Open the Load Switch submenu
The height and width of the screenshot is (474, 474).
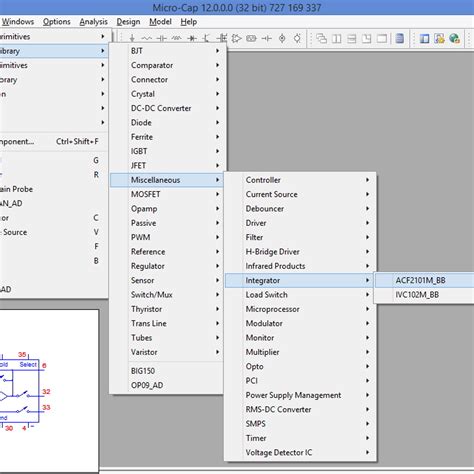pos(300,295)
